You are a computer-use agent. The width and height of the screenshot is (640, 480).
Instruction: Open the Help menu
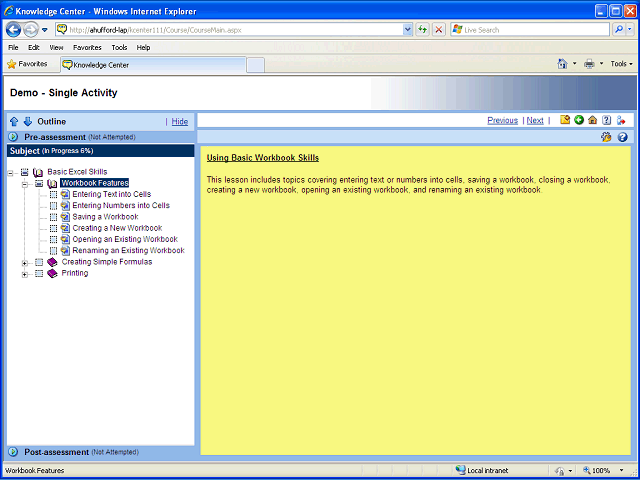(x=143, y=47)
